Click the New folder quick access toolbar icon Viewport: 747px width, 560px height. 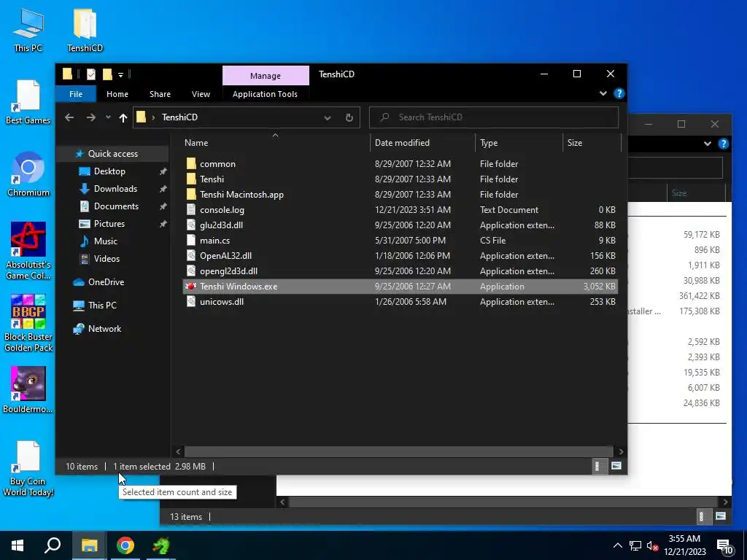click(x=107, y=74)
